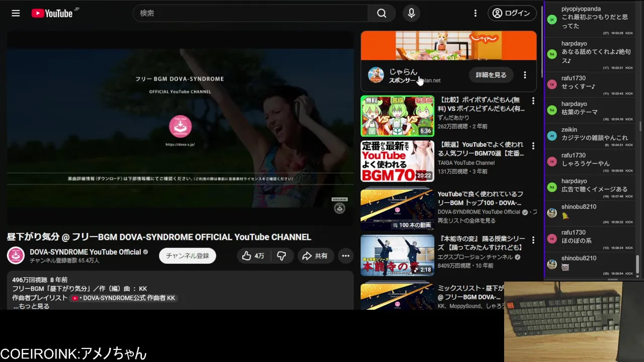Like the video with thumbs-up 4万
The image size is (644, 362).
[253, 256]
